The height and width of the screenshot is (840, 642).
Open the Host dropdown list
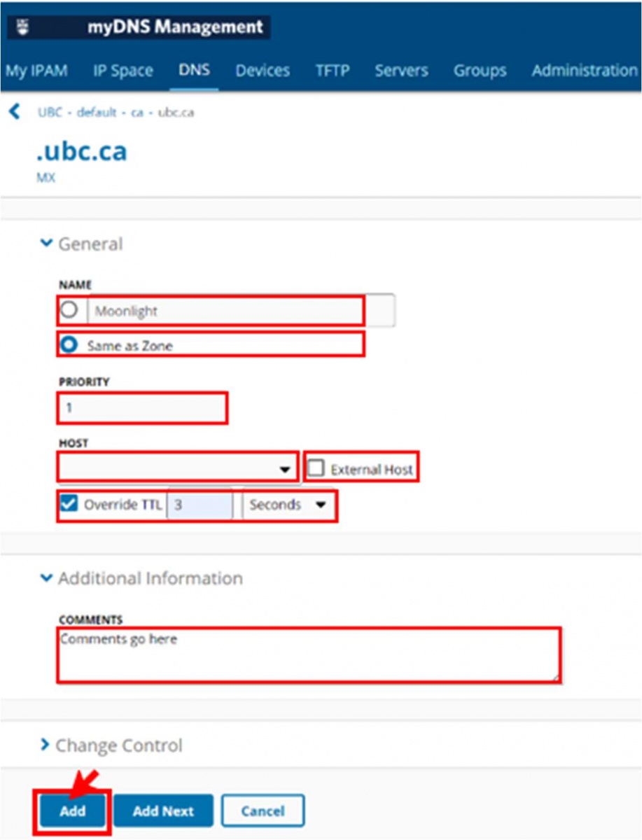pos(285,469)
